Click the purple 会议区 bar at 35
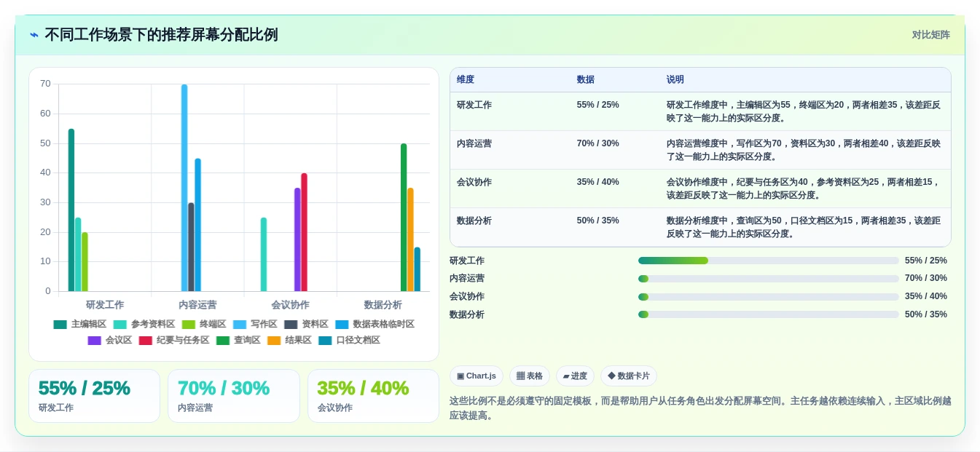The width and height of the screenshot is (980, 452). (297, 239)
